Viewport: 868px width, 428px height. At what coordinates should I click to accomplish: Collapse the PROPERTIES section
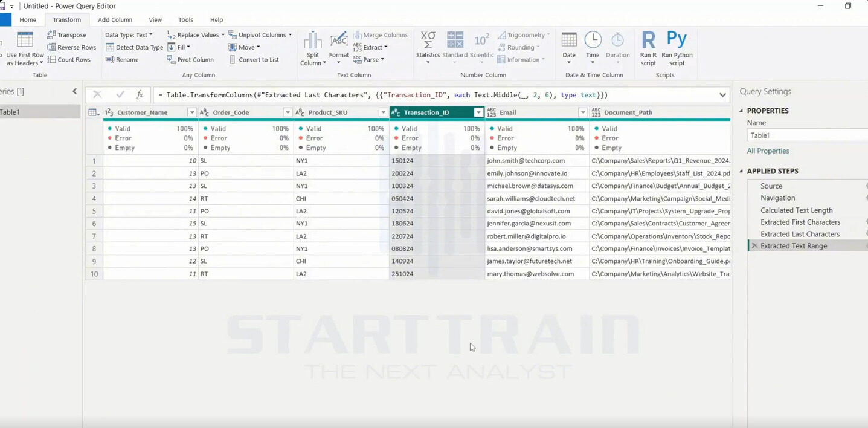point(742,111)
